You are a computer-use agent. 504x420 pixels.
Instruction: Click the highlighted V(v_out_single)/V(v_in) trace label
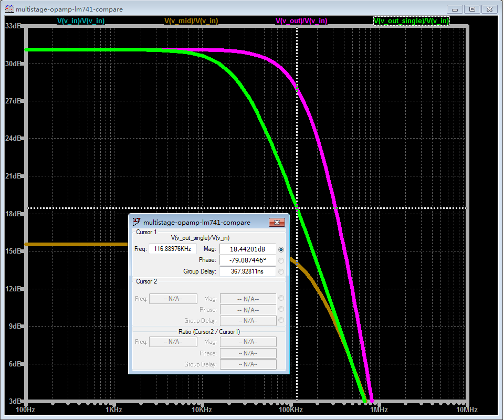[411, 21]
